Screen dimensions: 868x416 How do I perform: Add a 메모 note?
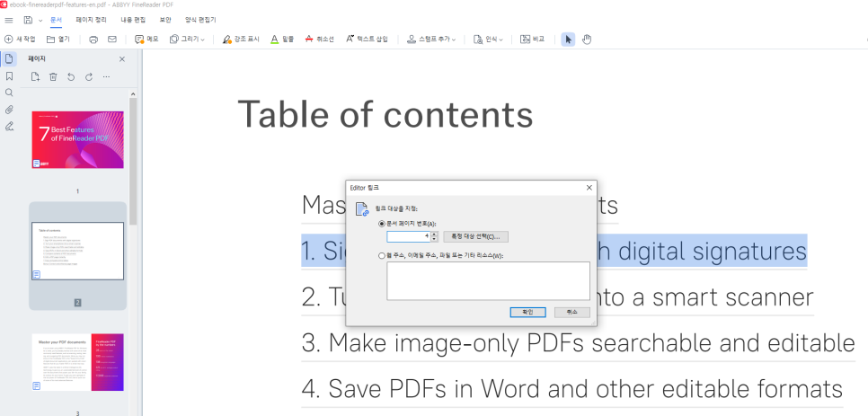pyautogui.click(x=146, y=40)
